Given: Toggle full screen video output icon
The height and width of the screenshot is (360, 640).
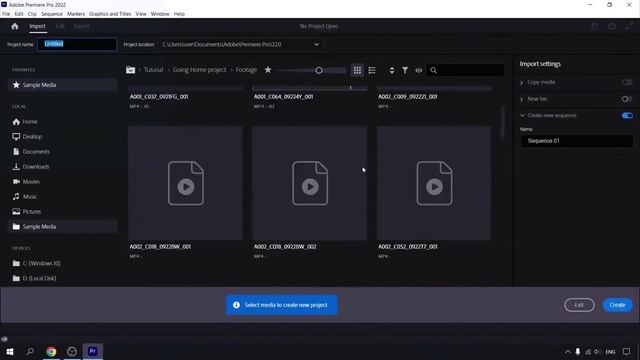Looking at the screenshot, I should (x=629, y=26).
